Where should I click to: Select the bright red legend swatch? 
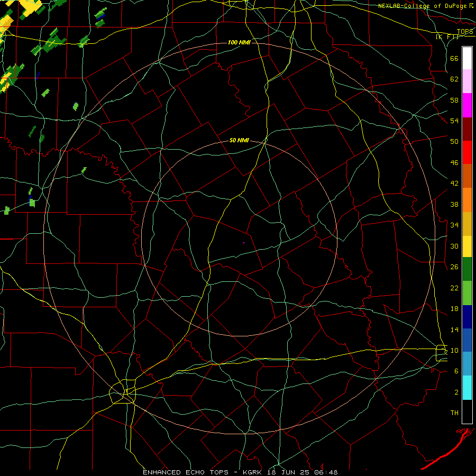pyautogui.click(x=467, y=152)
